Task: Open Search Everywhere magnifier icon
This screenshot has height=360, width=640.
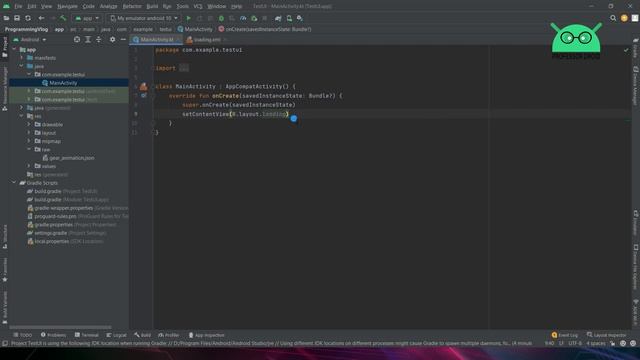Action: [613, 18]
